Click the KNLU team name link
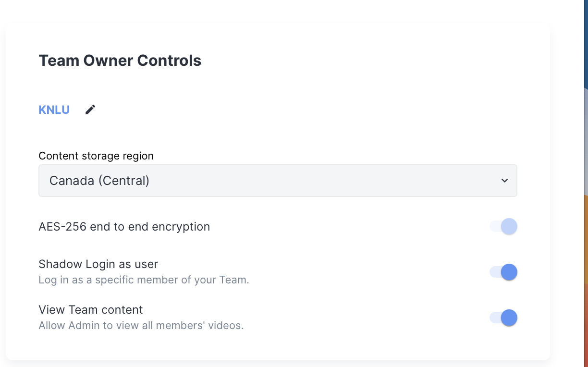 click(x=54, y=110)
